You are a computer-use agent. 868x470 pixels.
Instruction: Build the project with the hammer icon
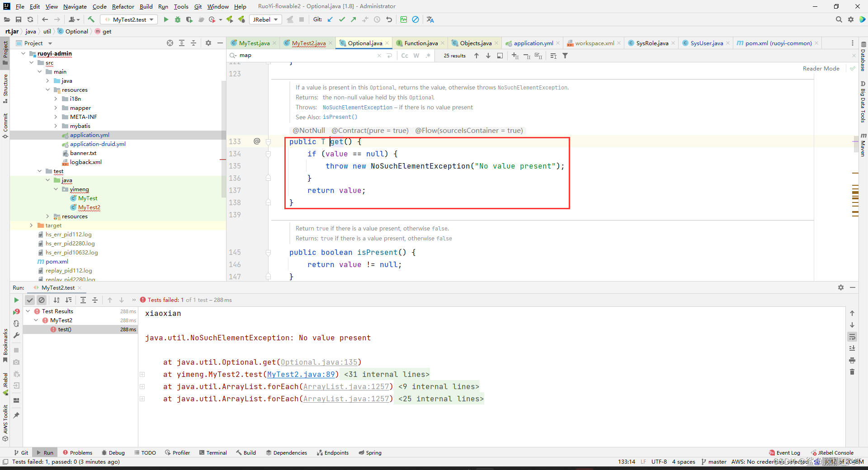coord(91,19)
